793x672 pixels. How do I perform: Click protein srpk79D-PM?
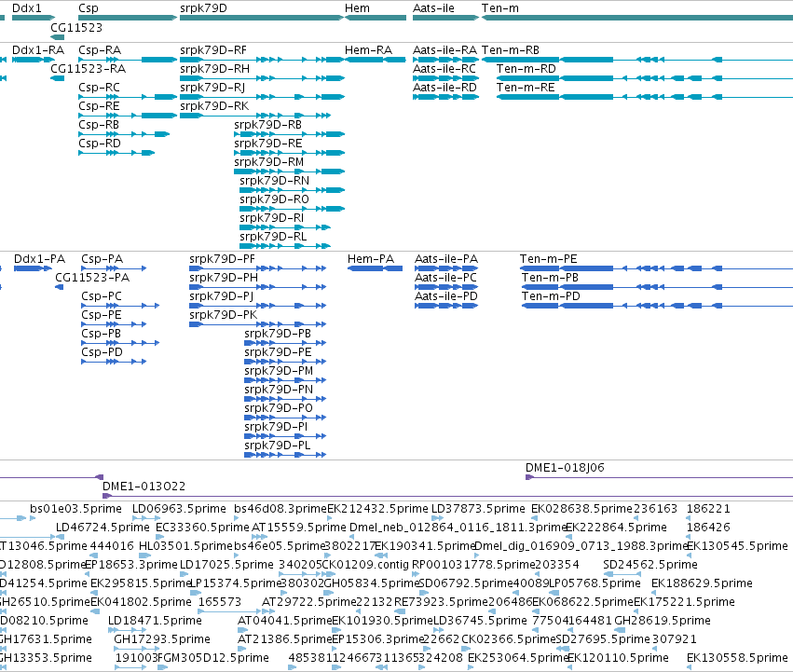279,372
